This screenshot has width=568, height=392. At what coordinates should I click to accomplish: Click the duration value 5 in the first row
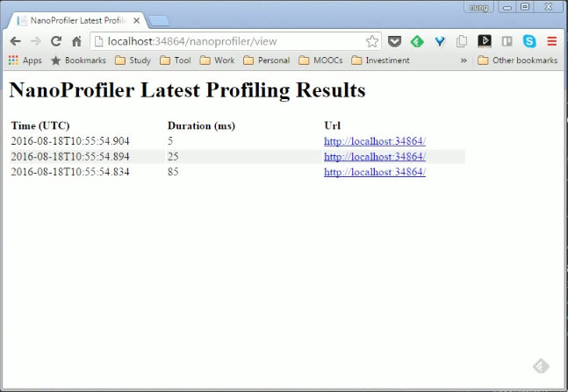click(x=170, y=141)
